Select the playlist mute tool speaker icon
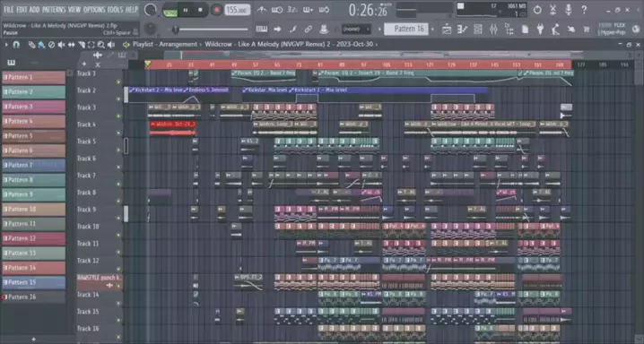This screenshot has height=344, width=644. (61, 45)
